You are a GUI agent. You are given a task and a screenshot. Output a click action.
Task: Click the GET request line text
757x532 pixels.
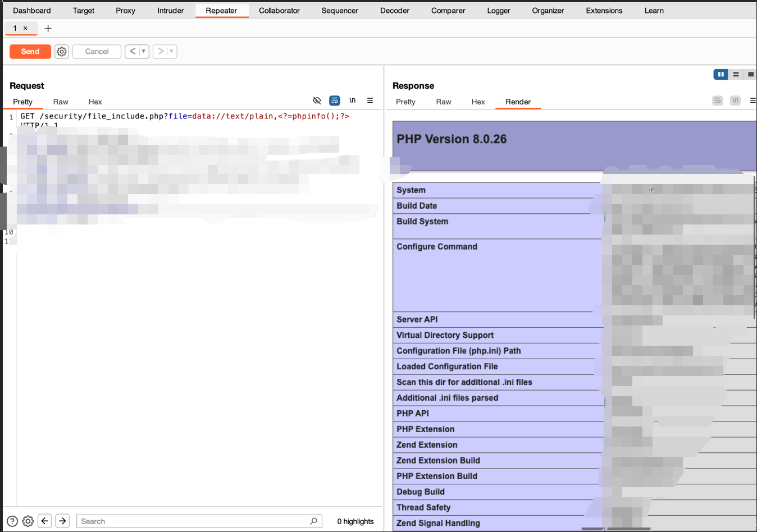click(185, 116)
